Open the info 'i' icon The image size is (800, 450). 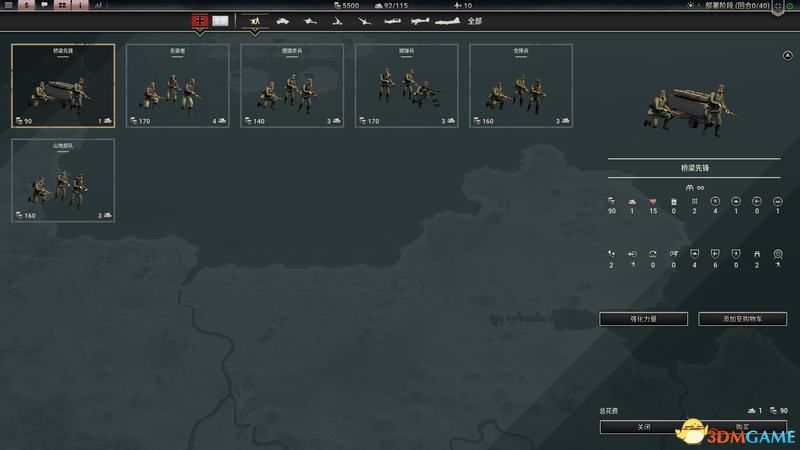coord(80,5)
